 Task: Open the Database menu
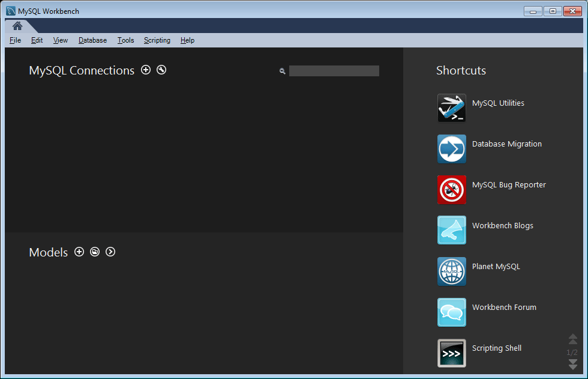[92, 40]
